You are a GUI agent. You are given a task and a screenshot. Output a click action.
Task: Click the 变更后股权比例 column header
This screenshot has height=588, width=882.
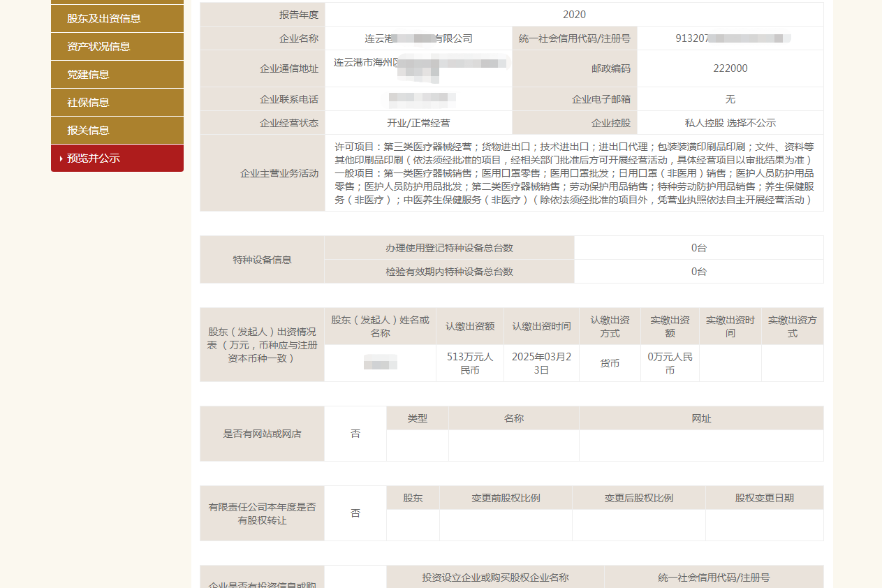click(639, 498)
